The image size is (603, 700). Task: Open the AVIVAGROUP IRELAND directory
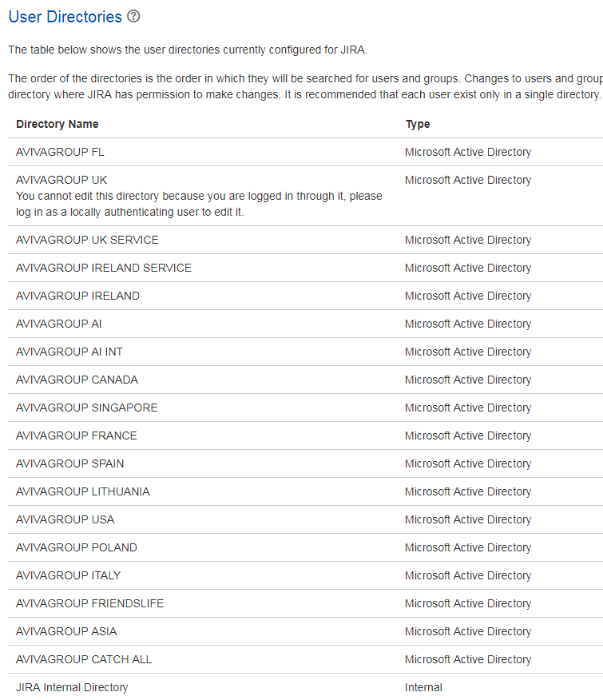tap(77, 296)
